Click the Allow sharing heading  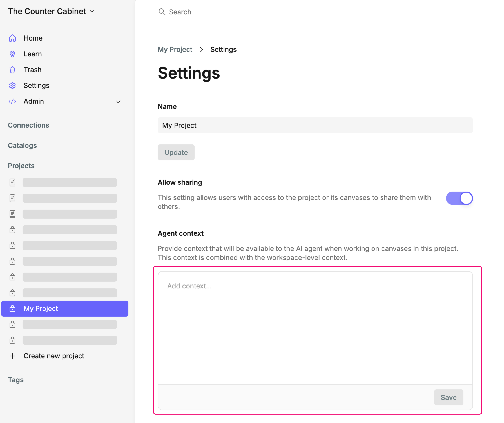pyautogui.click(x=180, y=182)
